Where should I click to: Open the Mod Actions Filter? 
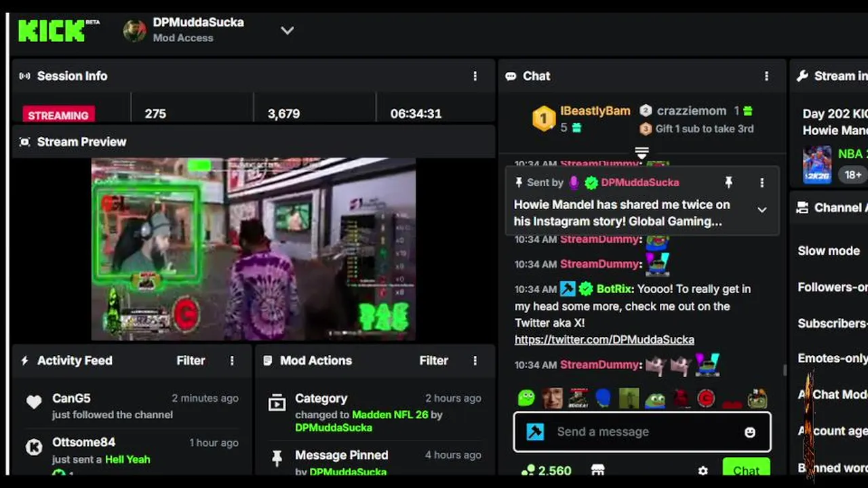point(433,361)
